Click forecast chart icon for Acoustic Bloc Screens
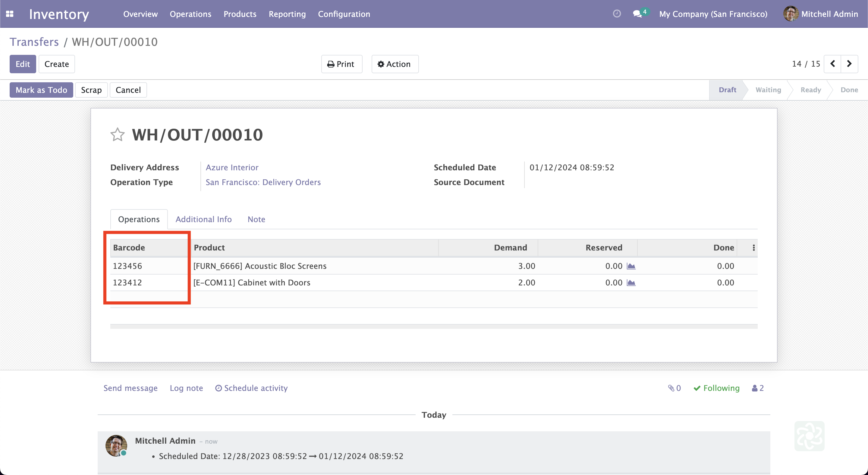 [631, 266]
